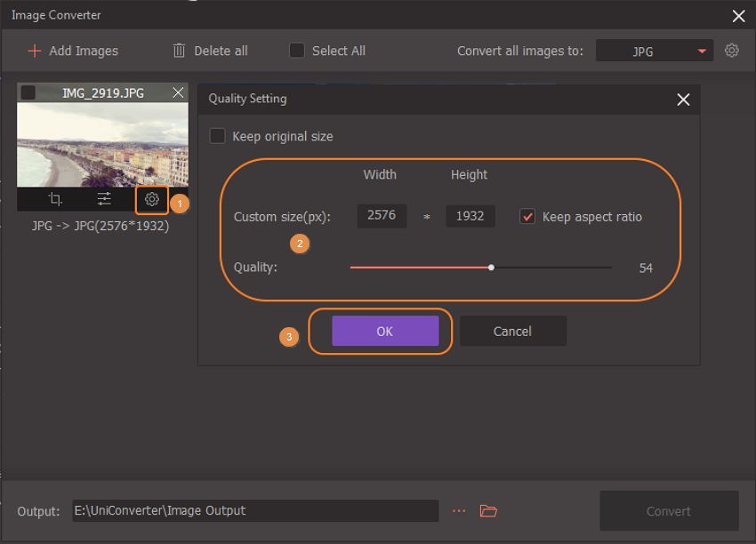Click the Height input field
The image size is (756, 544).
[x=470, y=216]
